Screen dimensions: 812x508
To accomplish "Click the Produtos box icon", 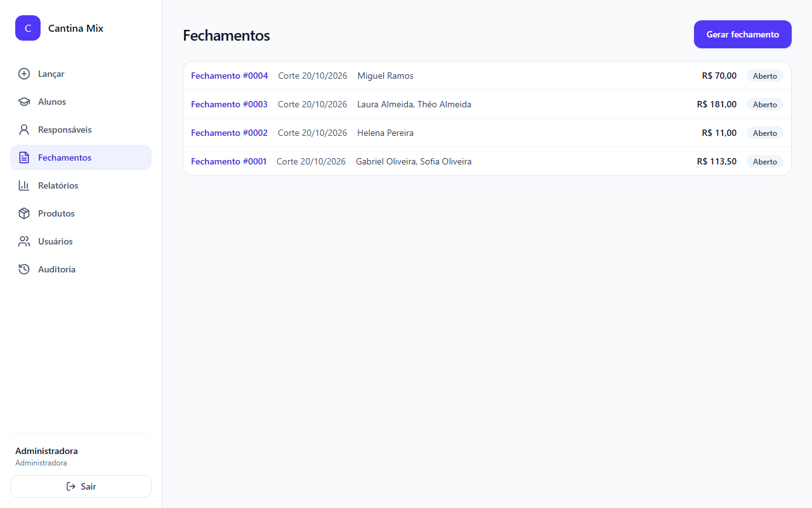I will pyautogui.click(x=24, y=213).
